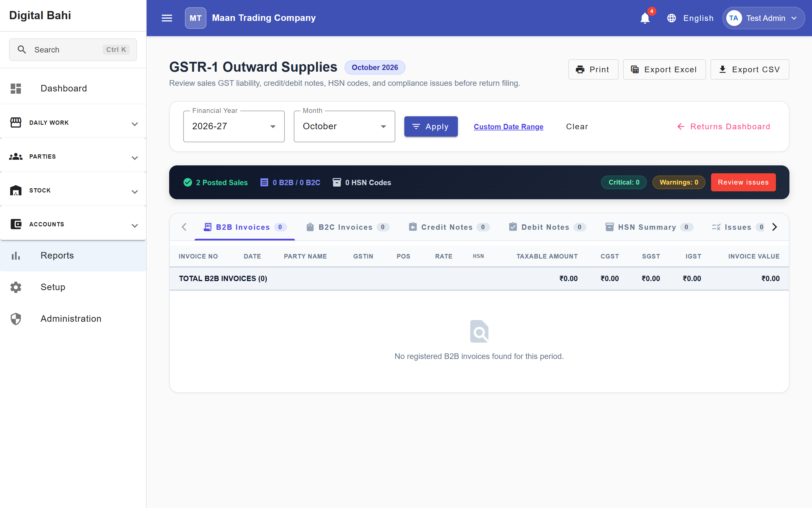Click the Accounts wallet icon
The height and width of the screenshot is (508, 812).
[x=16, y=224]
